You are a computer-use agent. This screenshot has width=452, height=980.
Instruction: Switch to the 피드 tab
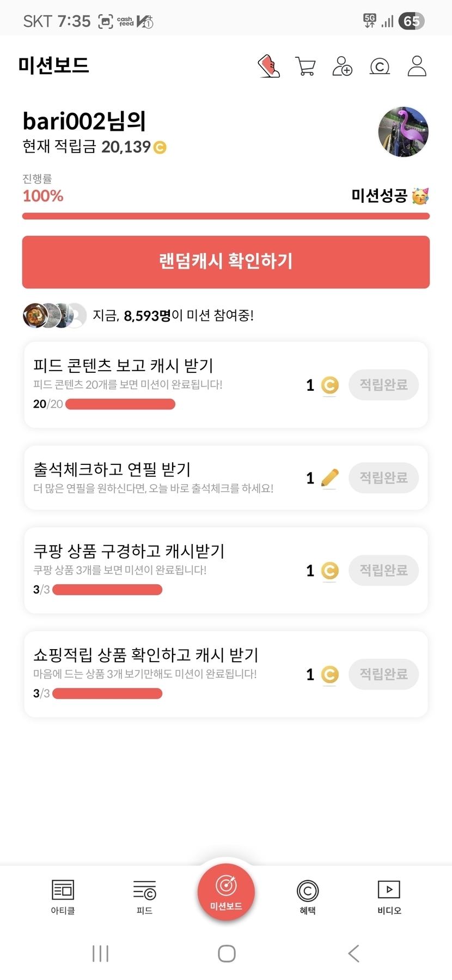[144, 896]
